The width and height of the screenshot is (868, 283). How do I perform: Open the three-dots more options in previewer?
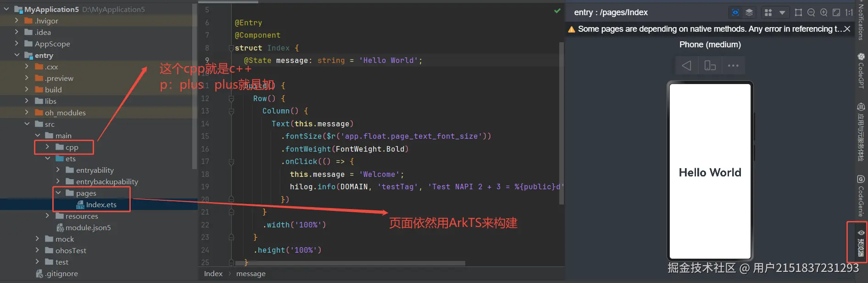733,66
